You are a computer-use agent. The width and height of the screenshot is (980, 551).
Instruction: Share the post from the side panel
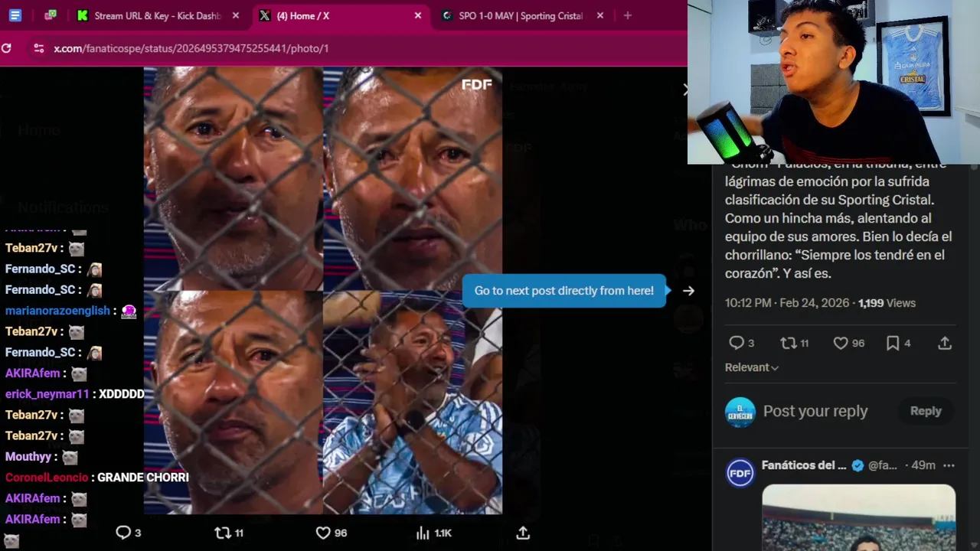click(x=945, y=343)
